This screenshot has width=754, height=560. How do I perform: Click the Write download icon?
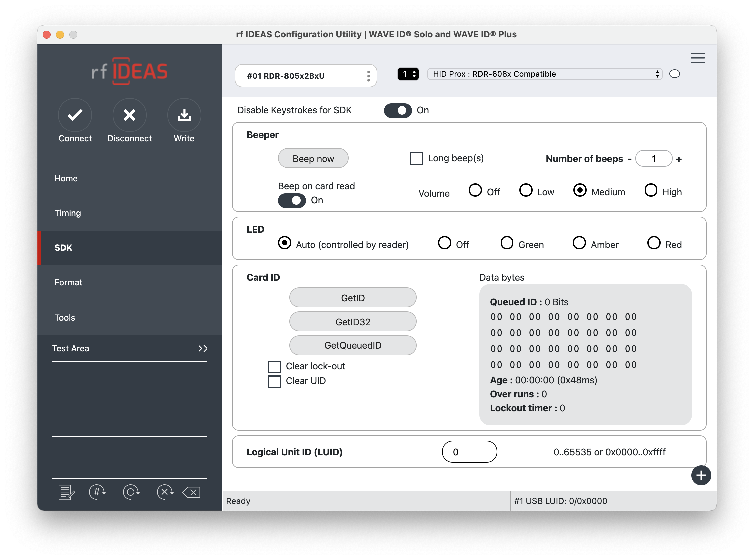(x=184, y=115)
